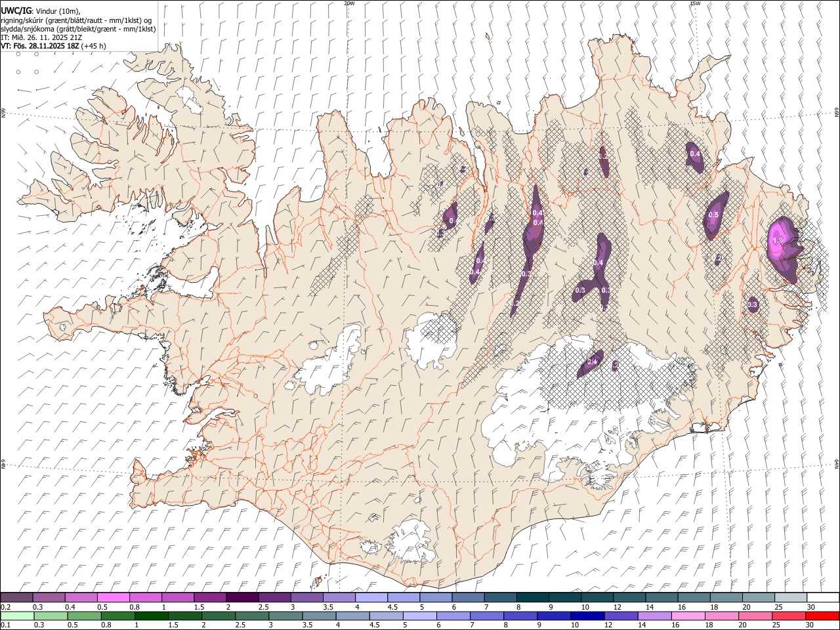Click the large white Vatnajökull glacier area
The width and height of the screenshot is (840, 630).
click(577, 407)
